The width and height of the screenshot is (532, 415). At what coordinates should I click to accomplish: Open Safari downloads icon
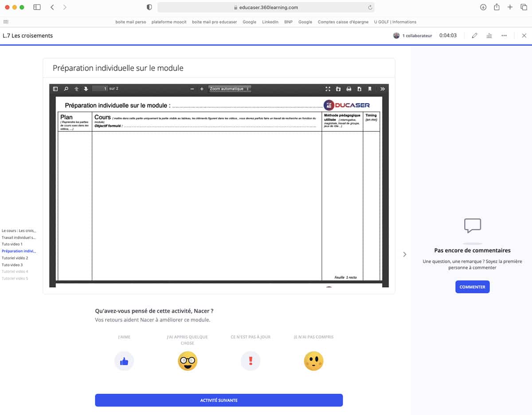[x=483, y=7]
